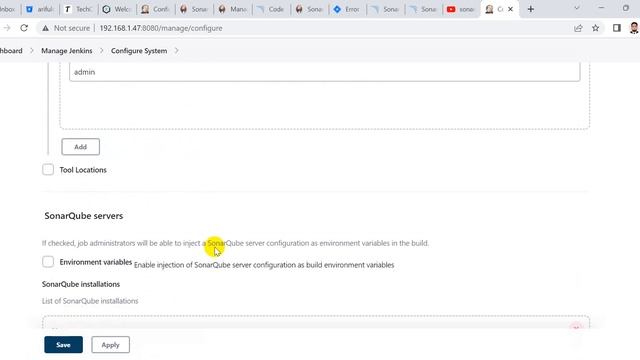Save the system configuration
The width and height of the screenshot is (640, 360).
(x=63, y=345)
